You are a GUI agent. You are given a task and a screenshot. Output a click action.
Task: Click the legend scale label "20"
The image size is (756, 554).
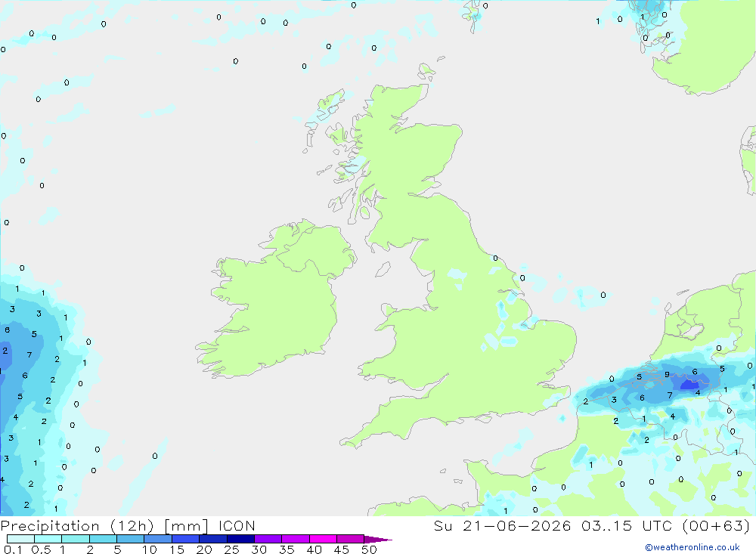pos(204,549)
